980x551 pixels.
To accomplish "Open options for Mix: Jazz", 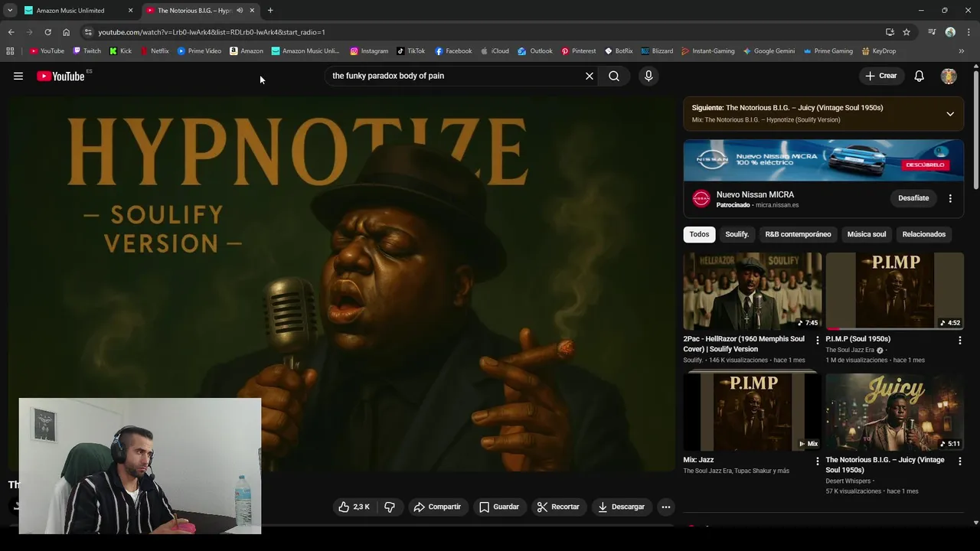I will pos(817,461).
